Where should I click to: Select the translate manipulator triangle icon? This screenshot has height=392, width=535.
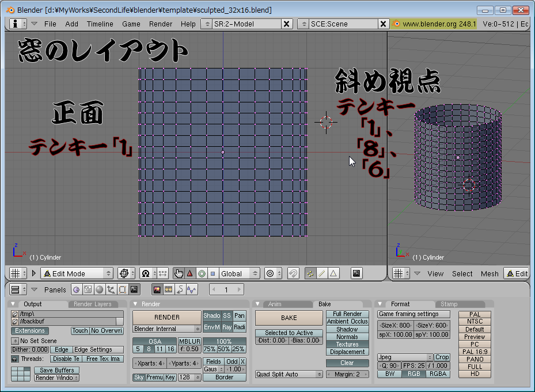click(x=190, y=273)
